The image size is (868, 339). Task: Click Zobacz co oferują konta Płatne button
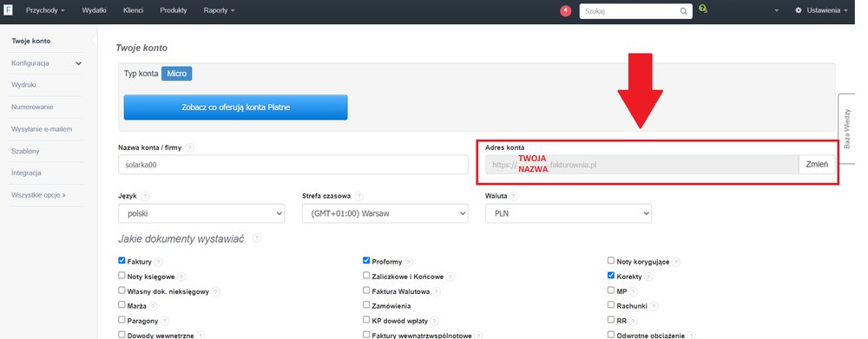tap(236, 108)
